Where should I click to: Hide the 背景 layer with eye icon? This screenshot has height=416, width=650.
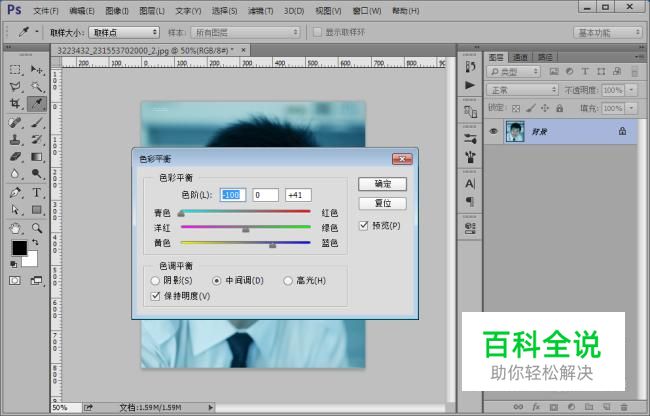click(493, 131)
